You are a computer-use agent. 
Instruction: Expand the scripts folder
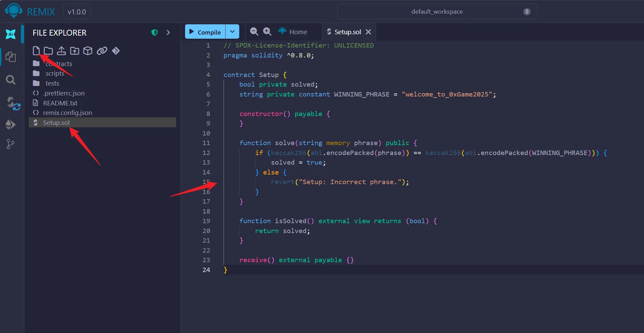coord(55,74)
